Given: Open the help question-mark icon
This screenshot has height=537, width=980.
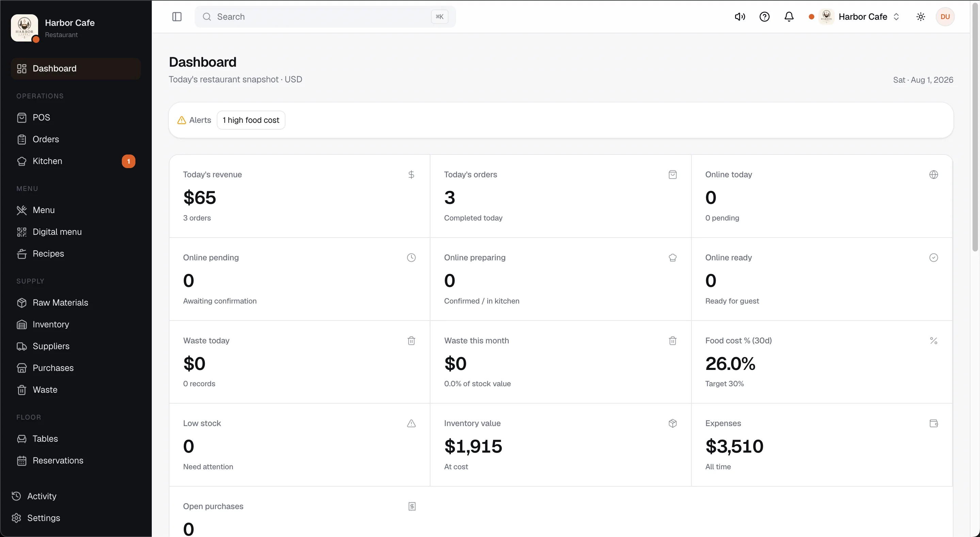Looking at the screenshot, I should [764, 17].
